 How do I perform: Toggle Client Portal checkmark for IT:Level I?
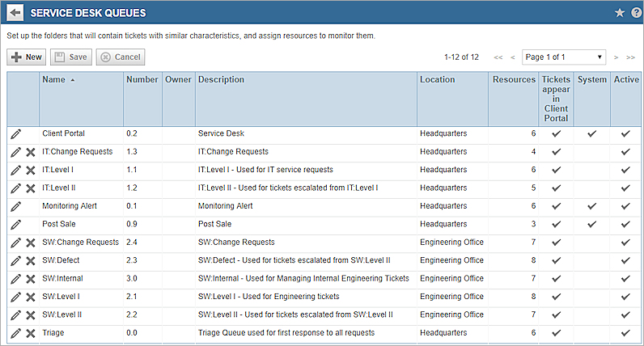[556, 170]
